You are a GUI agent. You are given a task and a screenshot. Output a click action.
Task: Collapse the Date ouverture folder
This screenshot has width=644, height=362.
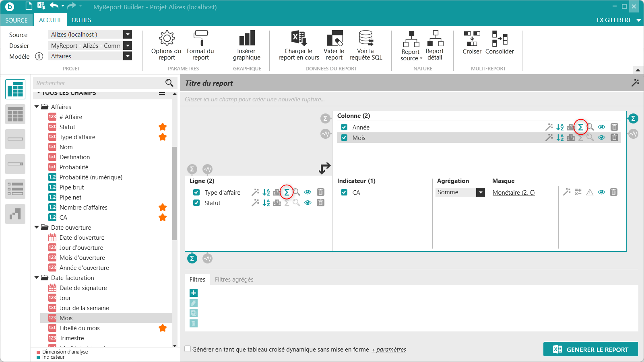click(x=37, y=227)
